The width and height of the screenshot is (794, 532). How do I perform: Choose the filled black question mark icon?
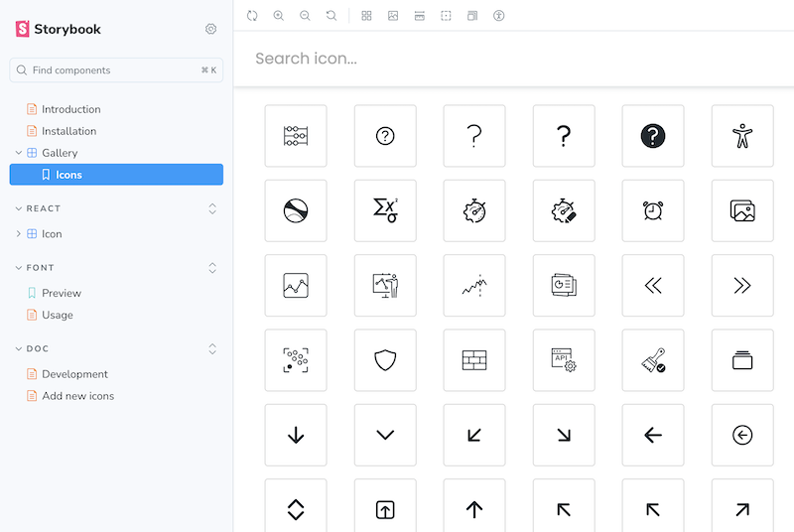click(653, 136)
